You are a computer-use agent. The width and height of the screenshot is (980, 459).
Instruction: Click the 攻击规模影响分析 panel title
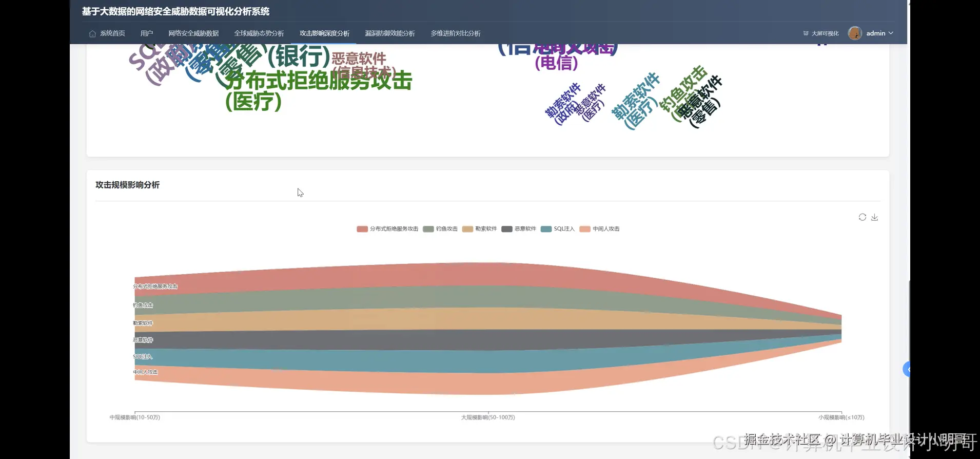coord(127,185)
